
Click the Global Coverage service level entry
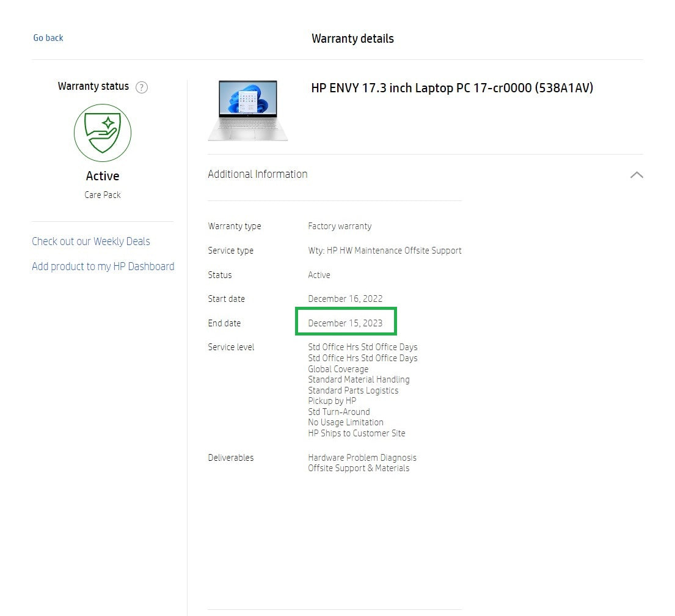point(338,369)
